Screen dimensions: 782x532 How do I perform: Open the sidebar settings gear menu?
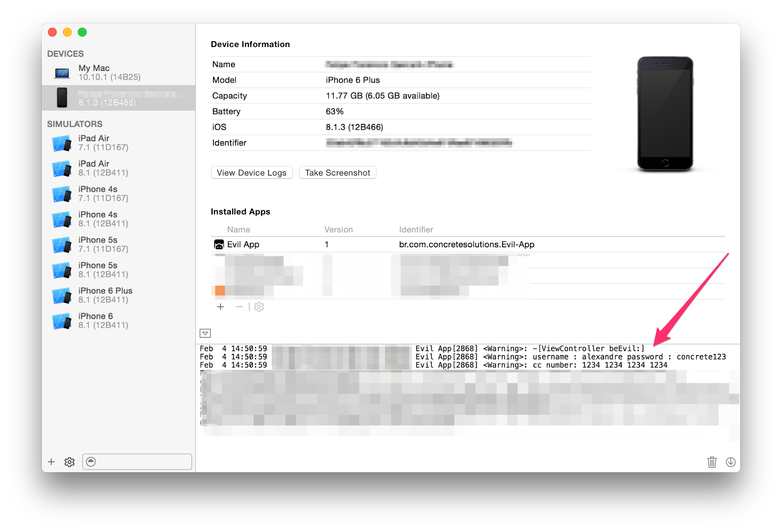tap(69, 462)
